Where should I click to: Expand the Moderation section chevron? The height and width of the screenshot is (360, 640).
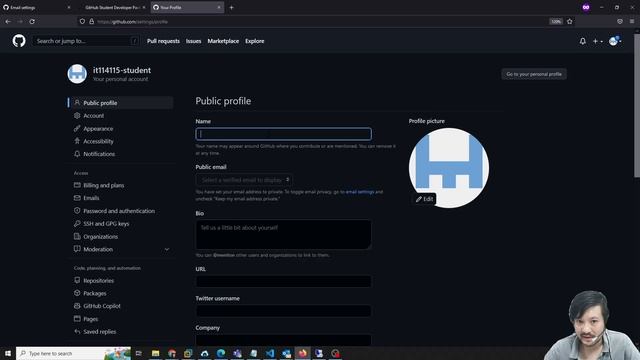click(x=167, y=249)
